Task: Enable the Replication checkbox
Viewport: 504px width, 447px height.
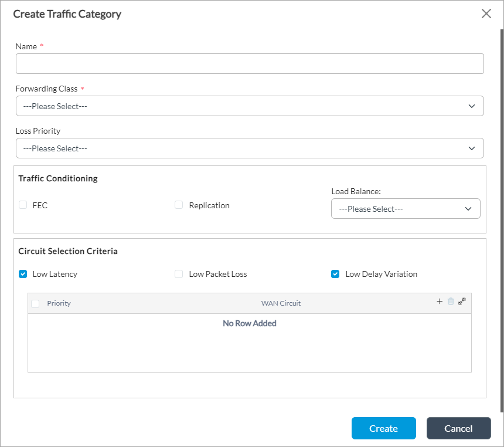Action: click(178, 205)
